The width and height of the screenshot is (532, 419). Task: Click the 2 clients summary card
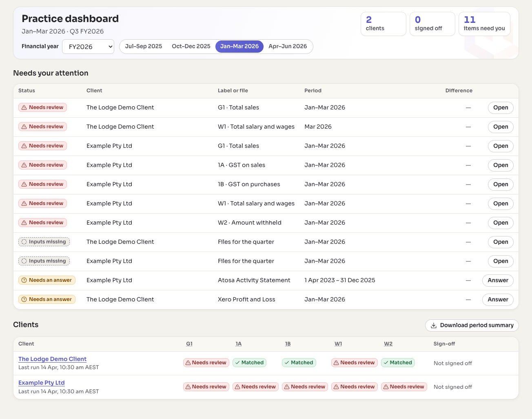383,24
